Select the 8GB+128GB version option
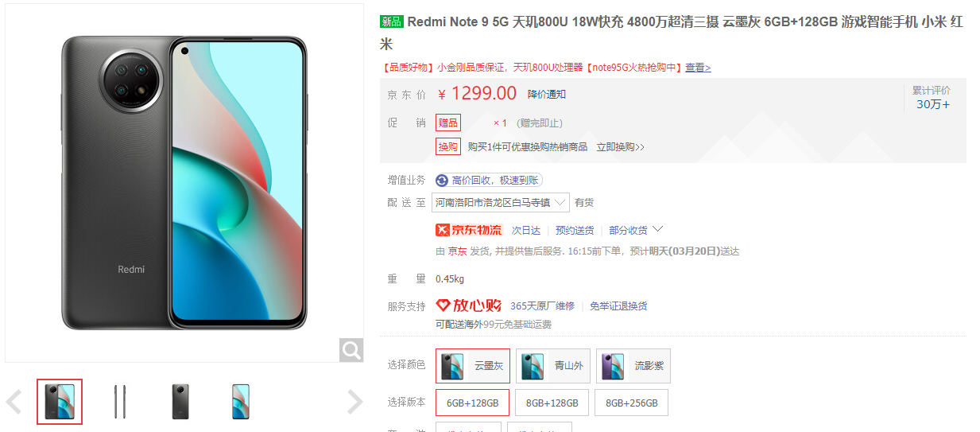This screenshot has width=980, height=432. 552,403
